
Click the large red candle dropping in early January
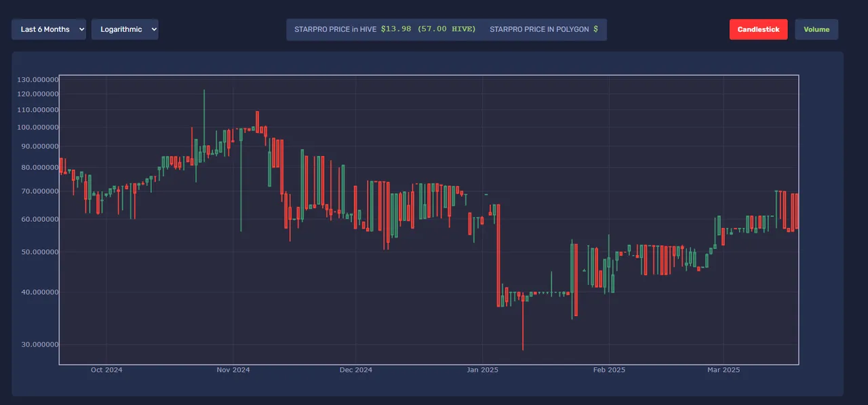pos(498,255)
